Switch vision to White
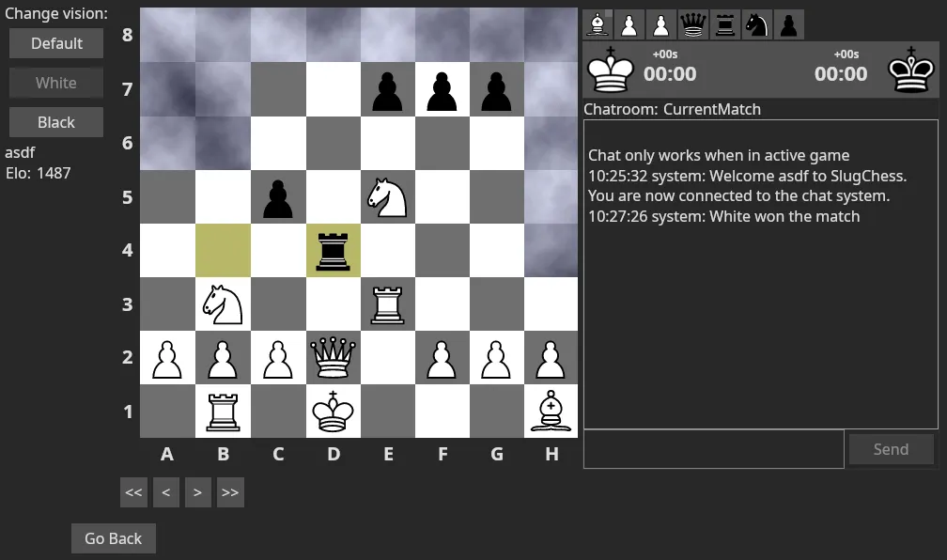 pos(56,83)
